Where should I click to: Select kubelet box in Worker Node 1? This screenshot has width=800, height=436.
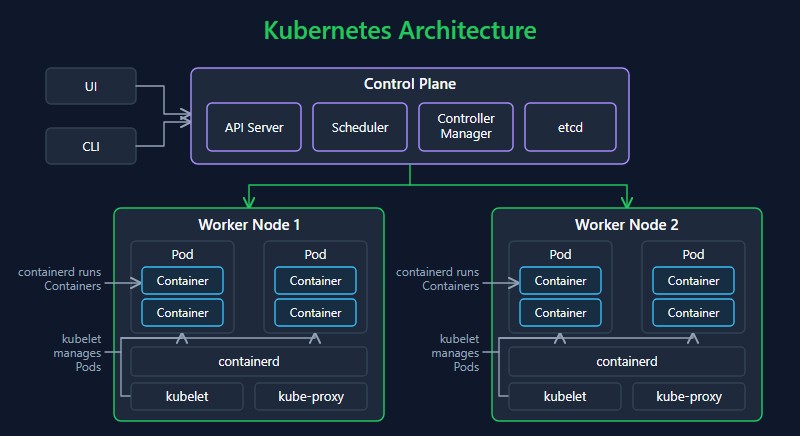click(187, 396)
